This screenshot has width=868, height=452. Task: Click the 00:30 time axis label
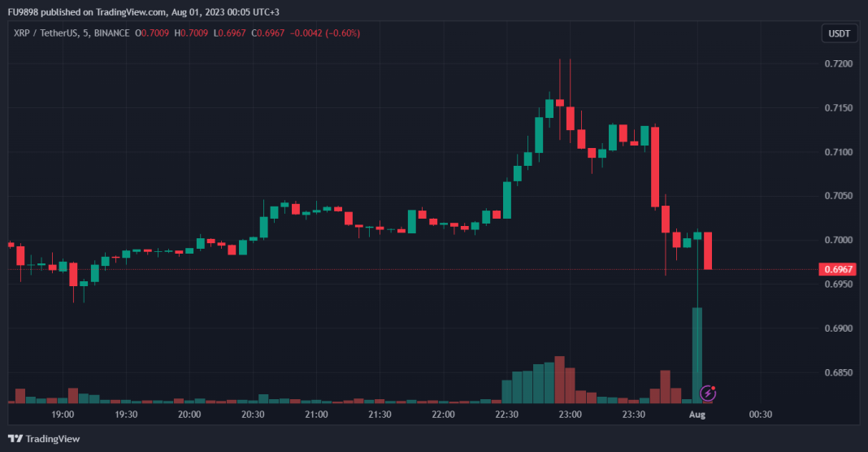pyautogui.click(x=760, y=414)
